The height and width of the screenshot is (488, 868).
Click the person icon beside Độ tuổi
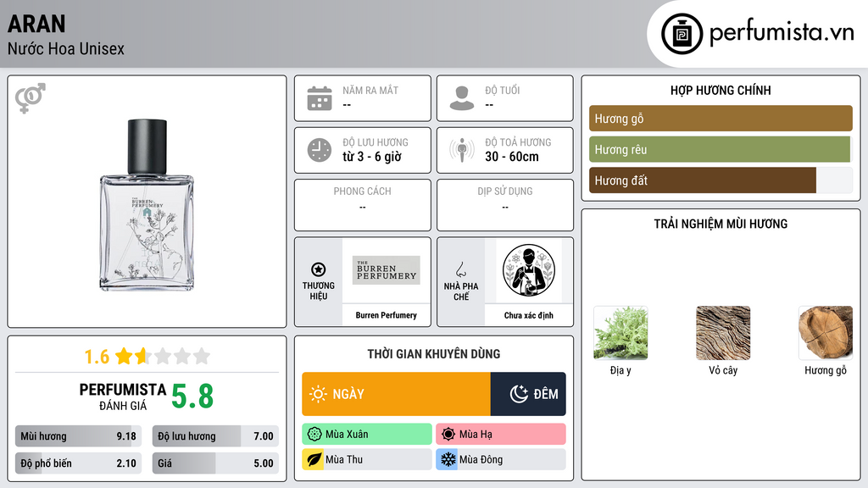click(x=462, y=98)
